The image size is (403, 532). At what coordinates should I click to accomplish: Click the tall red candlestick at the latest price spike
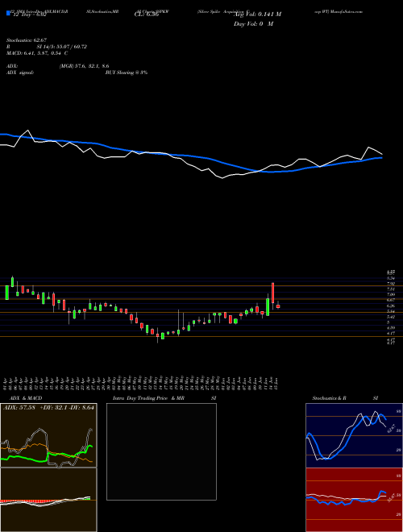click(272, 293)
